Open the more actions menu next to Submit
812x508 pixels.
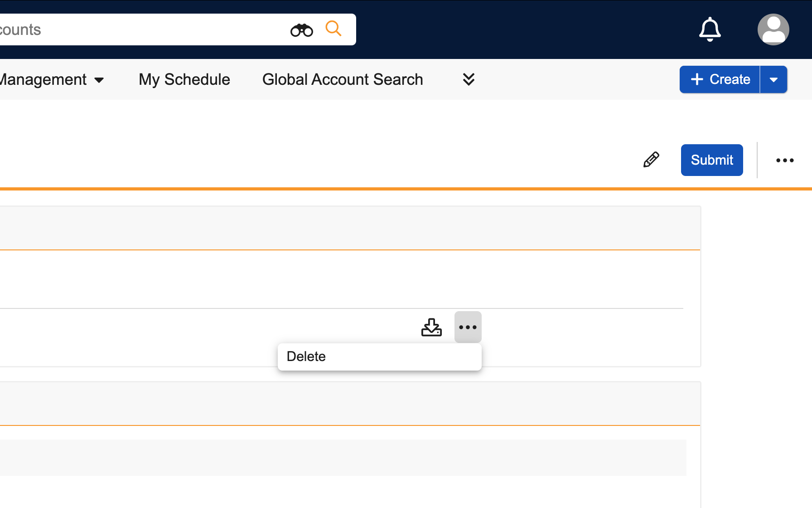784,160
